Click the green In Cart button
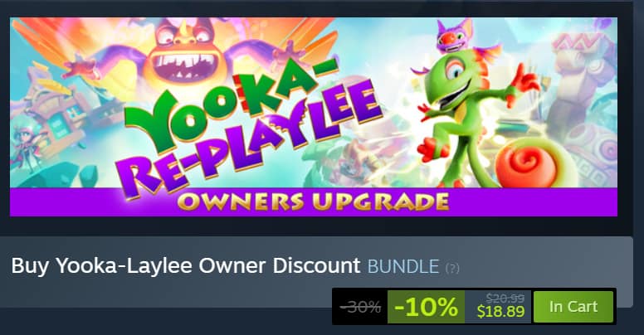The width and height of the screenshot is (644, 335). point(573,307)
